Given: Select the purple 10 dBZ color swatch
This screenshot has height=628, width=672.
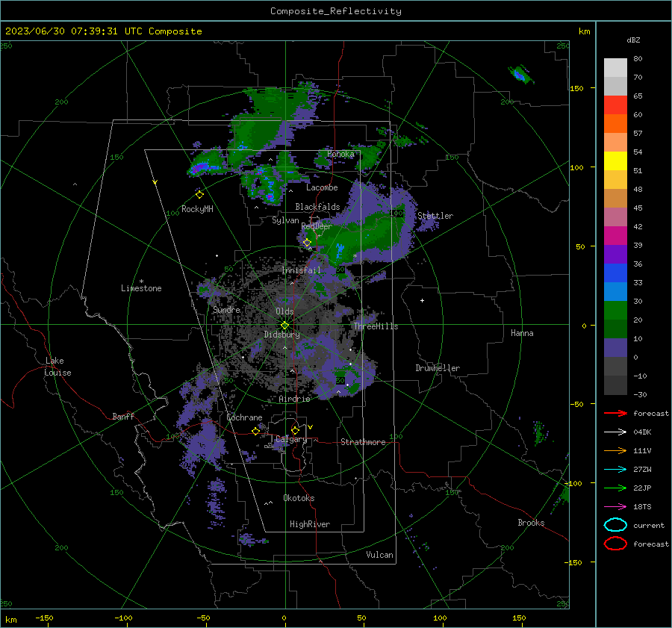Looking at the screenshot, I should click(615, 347).
